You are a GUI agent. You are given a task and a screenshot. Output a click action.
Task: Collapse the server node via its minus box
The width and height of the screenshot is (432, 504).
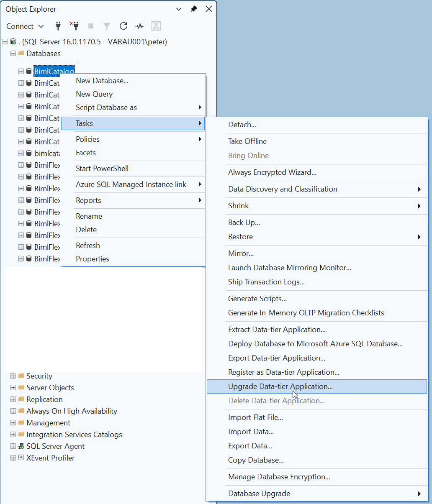[x=5, y=42]
